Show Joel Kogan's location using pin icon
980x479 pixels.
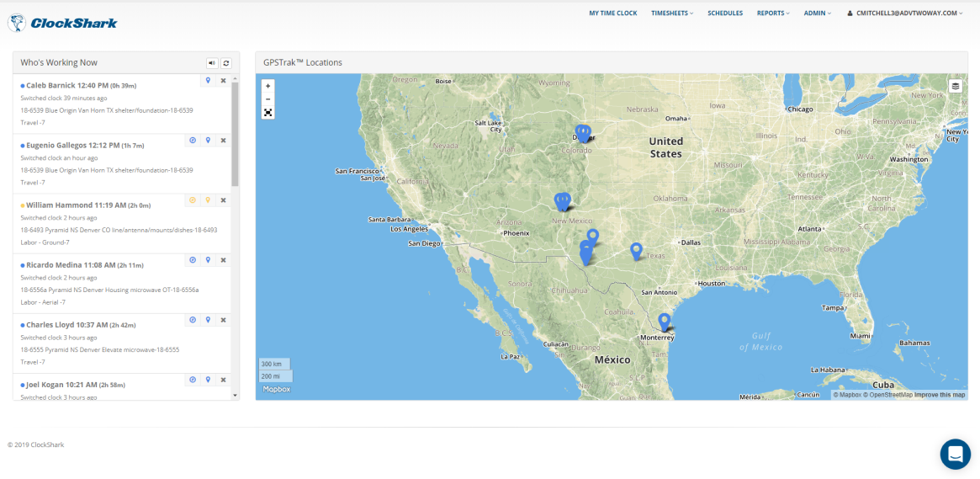(208, 380)
